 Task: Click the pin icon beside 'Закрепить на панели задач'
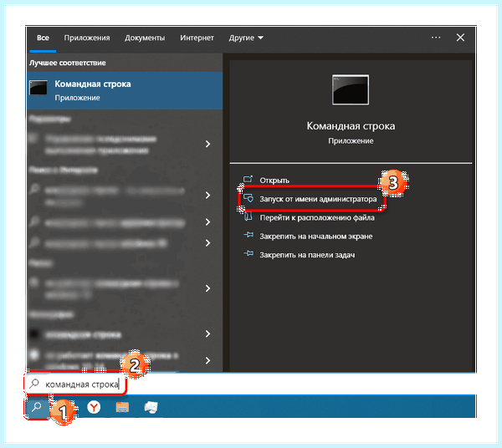pyautogui.click(x=248, y=254)
